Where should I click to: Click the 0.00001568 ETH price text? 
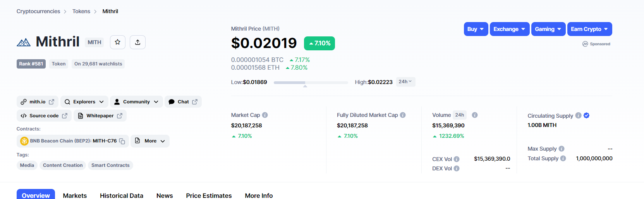coord(255,68)
